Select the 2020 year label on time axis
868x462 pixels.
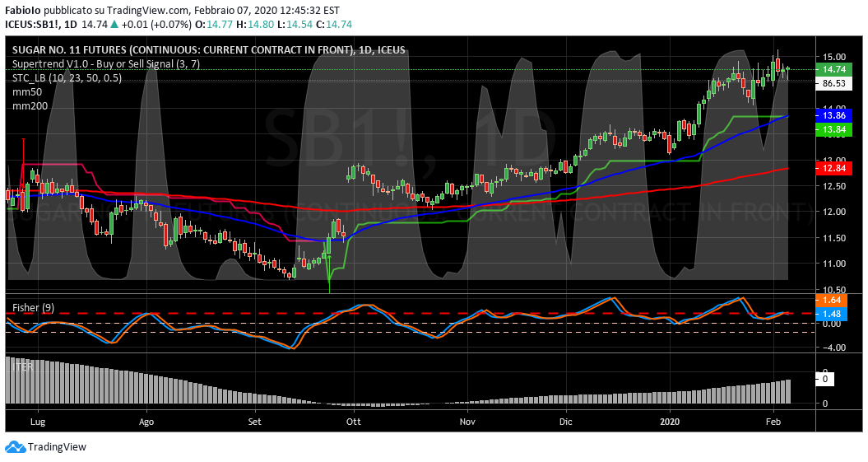(x=670, y=420)
